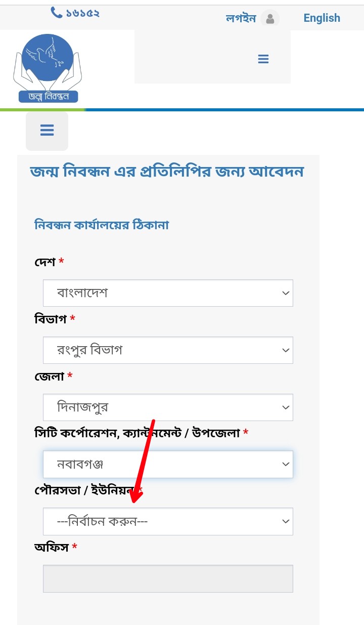Image resolution: width=364 pixels, height=625 pixels.
Task: Open the বিভাগ dropdown showing রংপুর বিভাগ
Action: pyautogui.click(x=168, y=350)
